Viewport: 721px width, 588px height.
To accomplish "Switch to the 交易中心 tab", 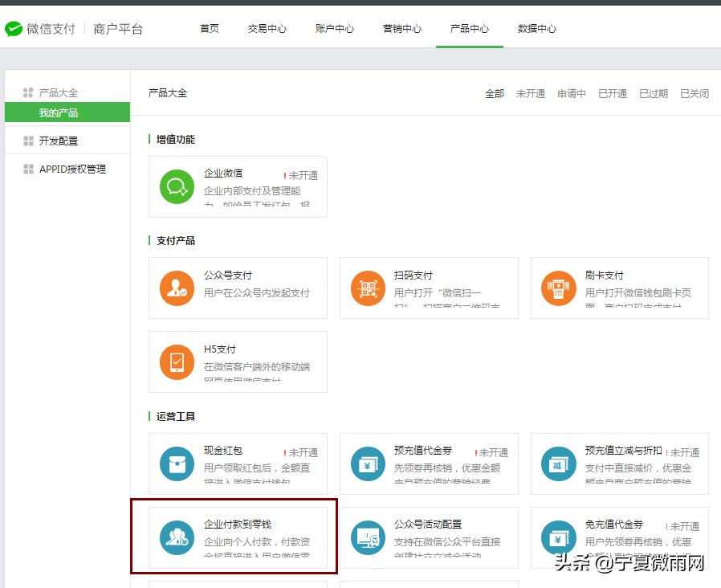I will 267,29.
